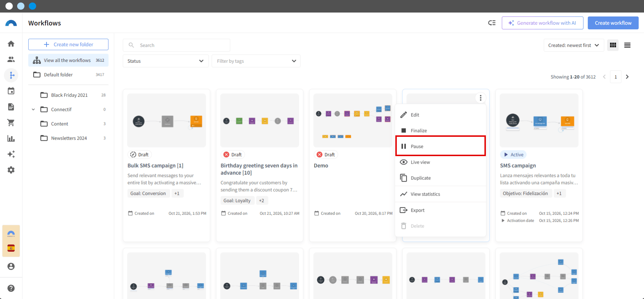The height and width of the screenshot is (299, 644).
Task: Click the search magnifier icon
Action: point(131,45)
